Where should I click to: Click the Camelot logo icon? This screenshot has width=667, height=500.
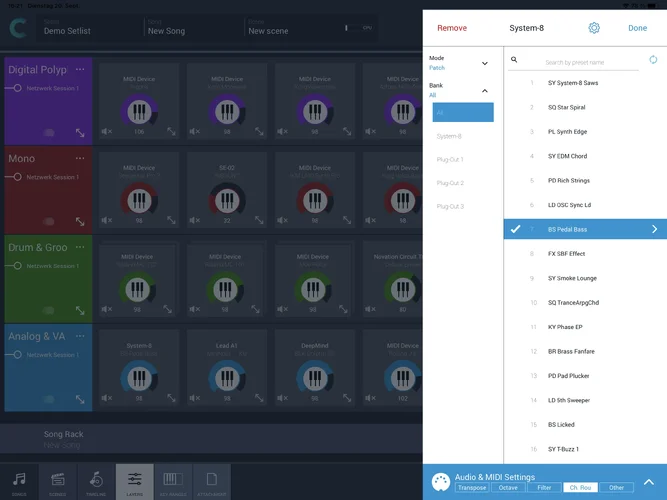pyautogui.click(x=19, y=30)
